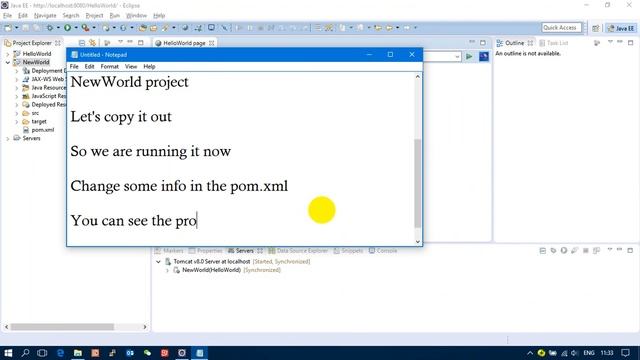Maximize the Project Explorer panel

[x=141, y=42]
